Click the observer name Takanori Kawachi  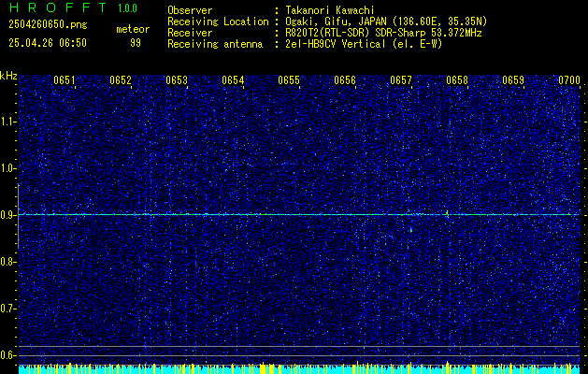[330, 10]
